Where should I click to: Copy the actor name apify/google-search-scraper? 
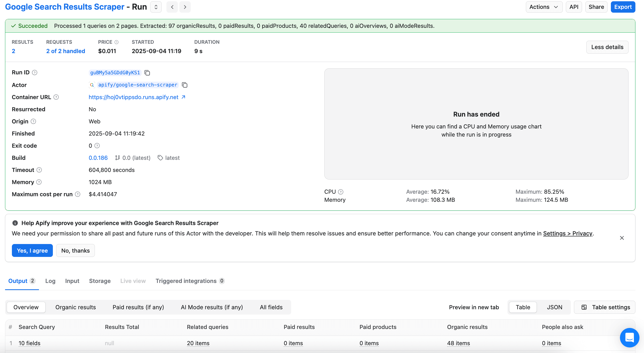pyautogui.click(x=185, y=85)
